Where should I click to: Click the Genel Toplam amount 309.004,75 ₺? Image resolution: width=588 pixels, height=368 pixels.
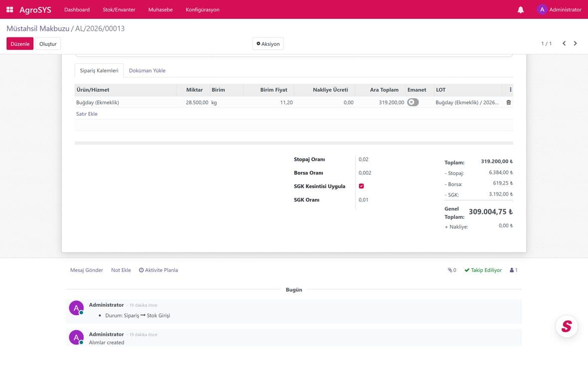490,212
